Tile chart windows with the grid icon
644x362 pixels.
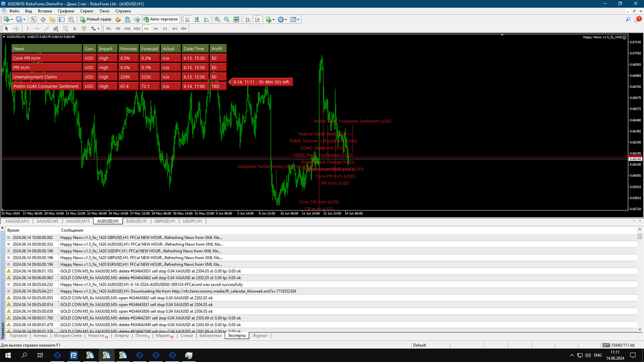(236, 19)
